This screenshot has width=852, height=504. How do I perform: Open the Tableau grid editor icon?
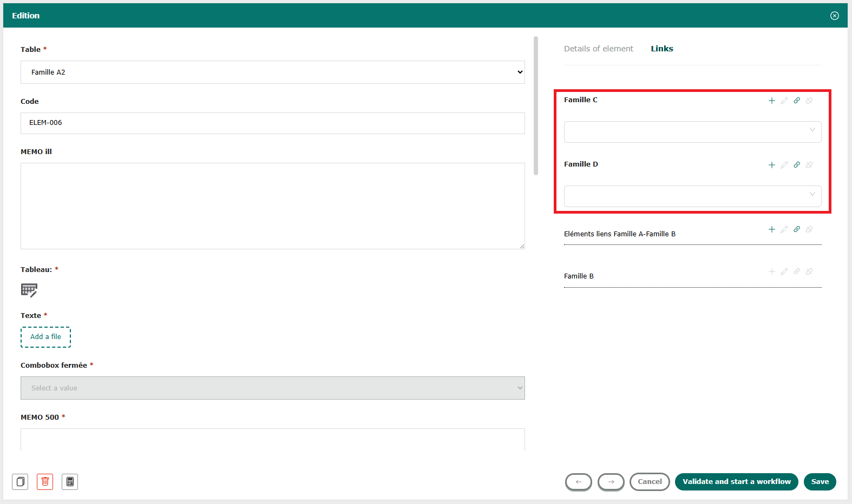(x=29, y=290)
